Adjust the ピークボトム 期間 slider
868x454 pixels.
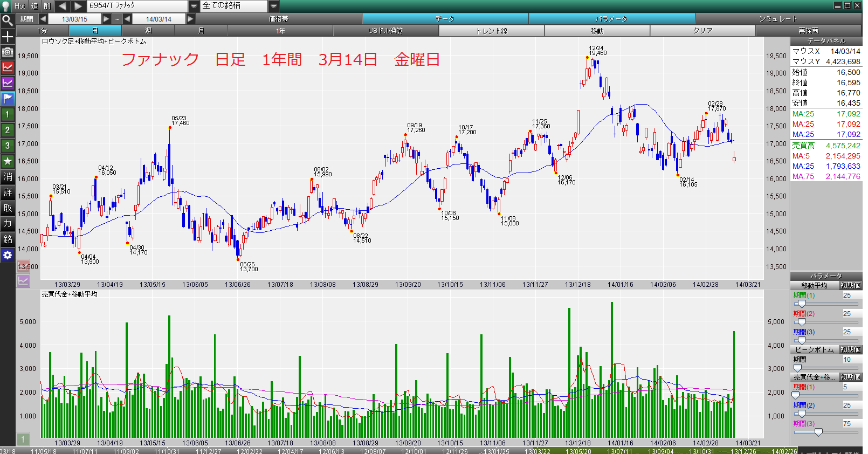tap(797, 368)
